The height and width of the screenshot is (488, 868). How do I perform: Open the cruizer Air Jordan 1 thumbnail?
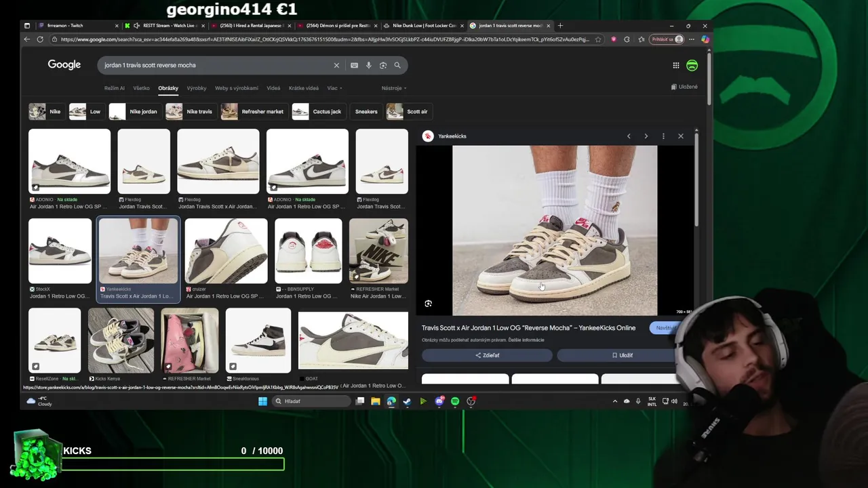[x=226, y=251]
